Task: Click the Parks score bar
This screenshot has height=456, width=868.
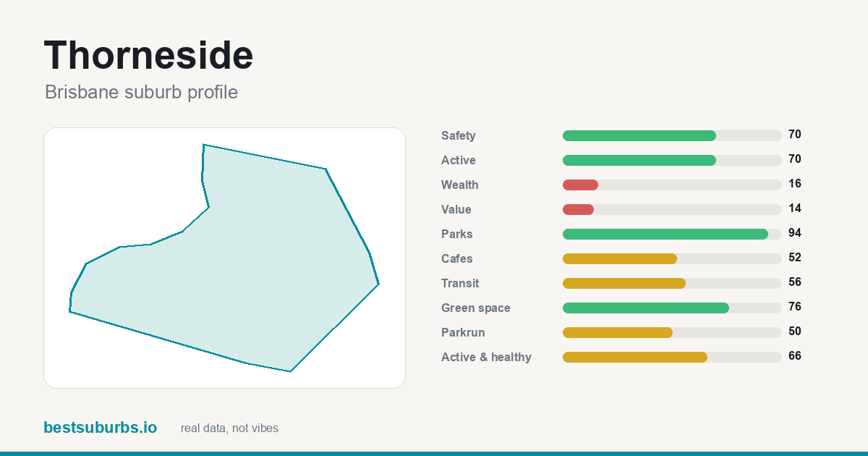Action: (x=672, y=234)
